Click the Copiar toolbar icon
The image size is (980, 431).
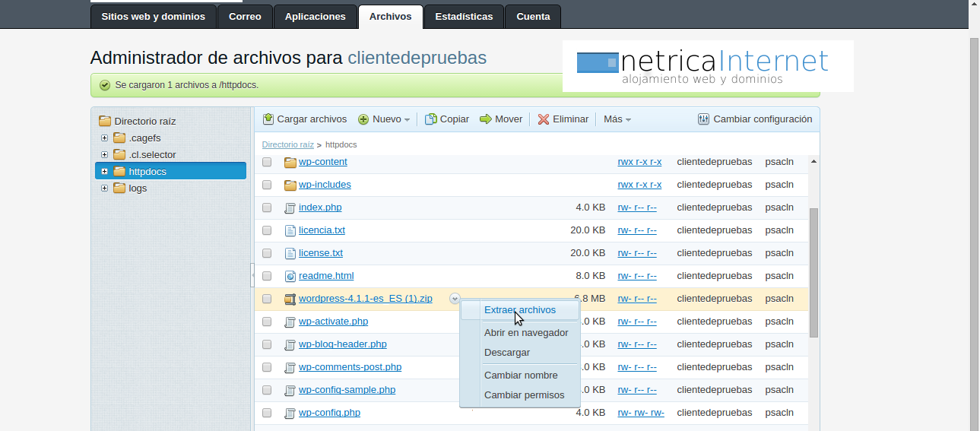pyautogui.click(x=430, y=119)
